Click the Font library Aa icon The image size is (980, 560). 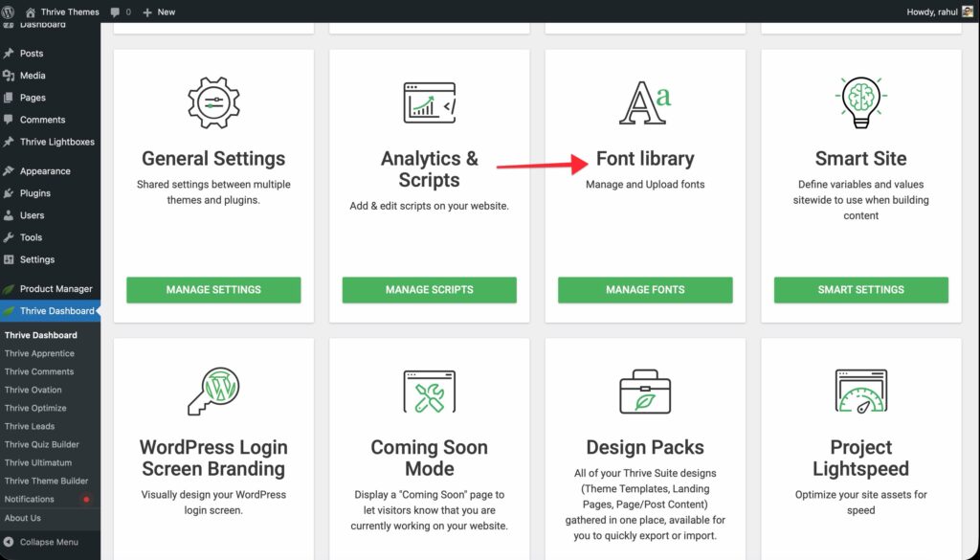pos(645,103)
